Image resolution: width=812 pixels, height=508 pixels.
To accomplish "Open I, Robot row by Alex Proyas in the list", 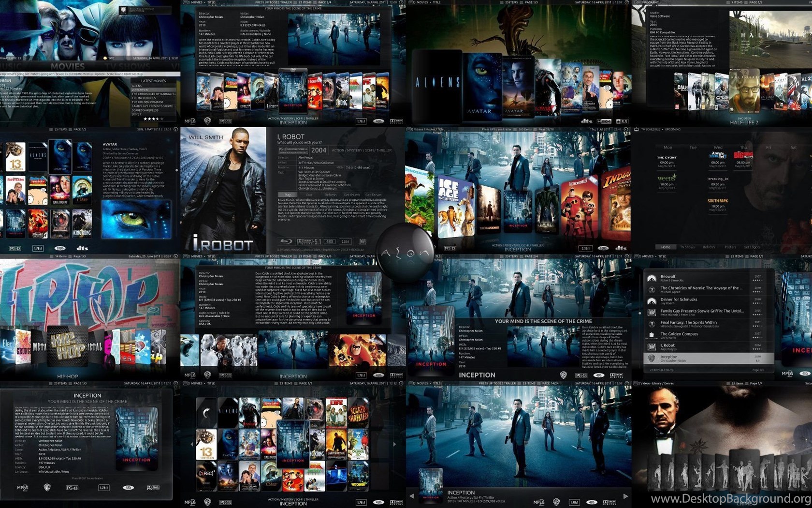I will point(709,346).
